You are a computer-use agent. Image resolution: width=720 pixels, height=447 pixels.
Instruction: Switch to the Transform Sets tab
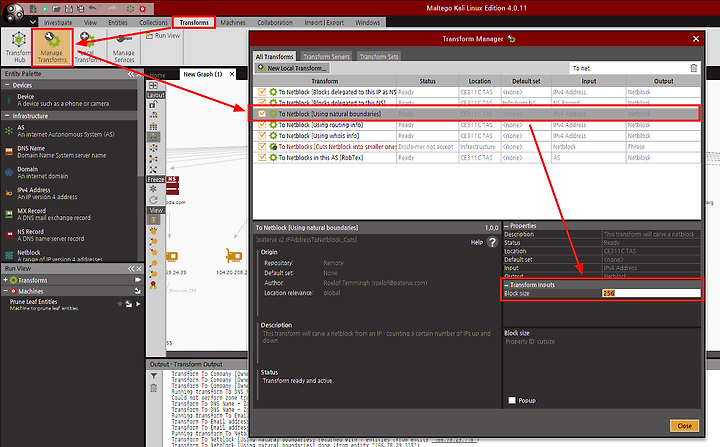(x=379, y=57)
